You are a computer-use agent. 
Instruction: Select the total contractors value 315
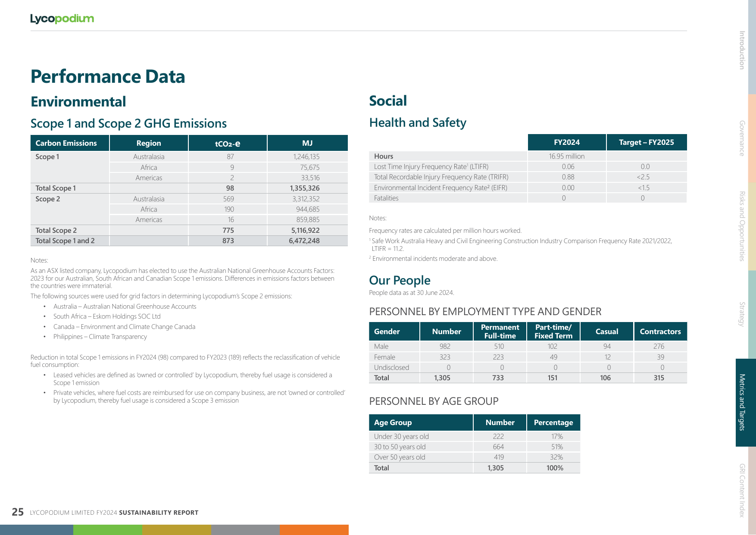pyautogui.click(x=659, y=378)
